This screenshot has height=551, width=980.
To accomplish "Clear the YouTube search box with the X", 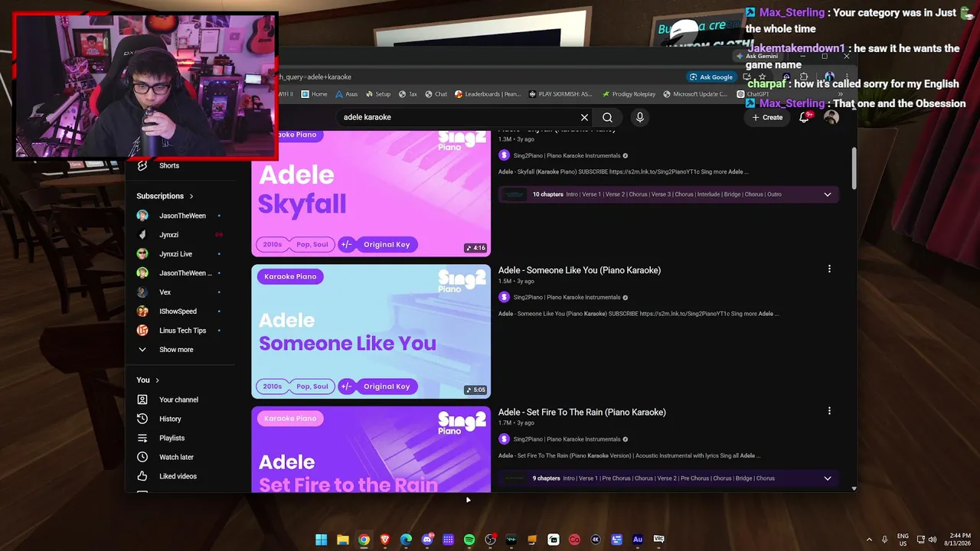I will click(x=584, y=117).
